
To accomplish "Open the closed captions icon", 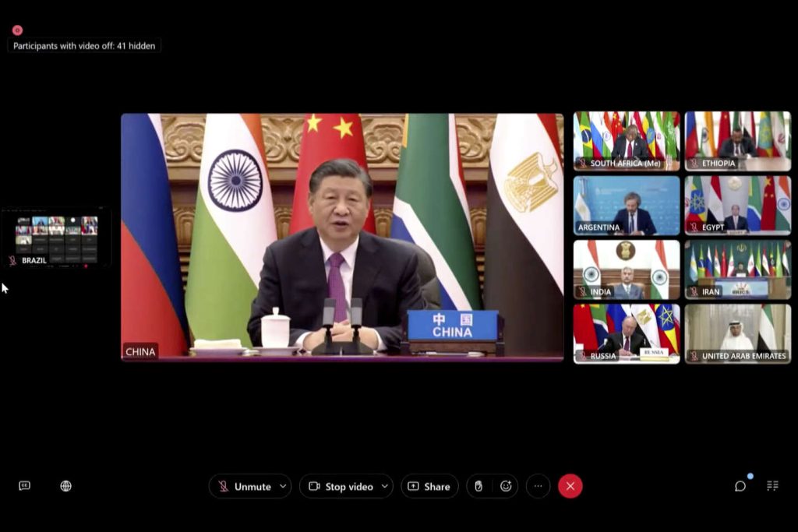I will 24,486.
